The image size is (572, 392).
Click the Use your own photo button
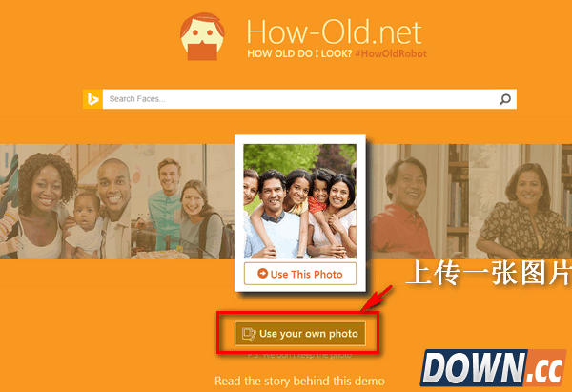pyautogui.click(x=300, y=333)
